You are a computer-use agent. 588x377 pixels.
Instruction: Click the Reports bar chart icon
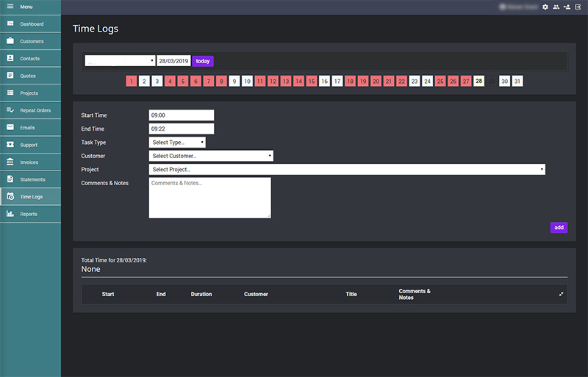click(10, 213)
